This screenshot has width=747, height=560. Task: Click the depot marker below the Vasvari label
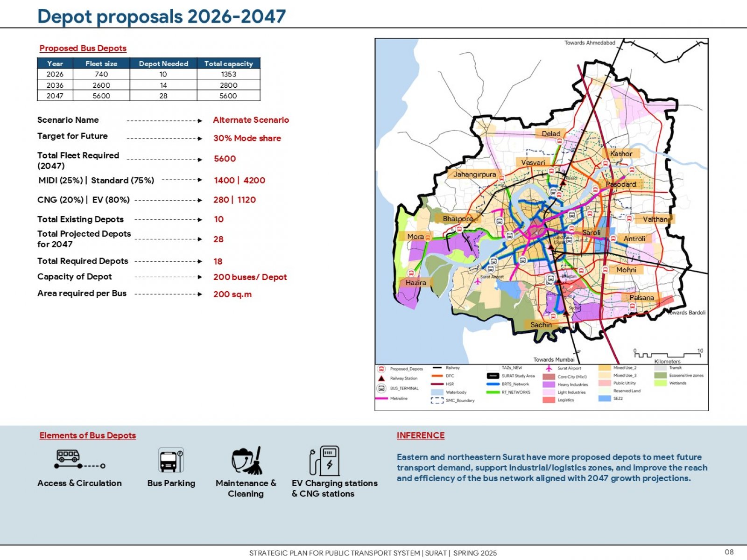(551, 171)
